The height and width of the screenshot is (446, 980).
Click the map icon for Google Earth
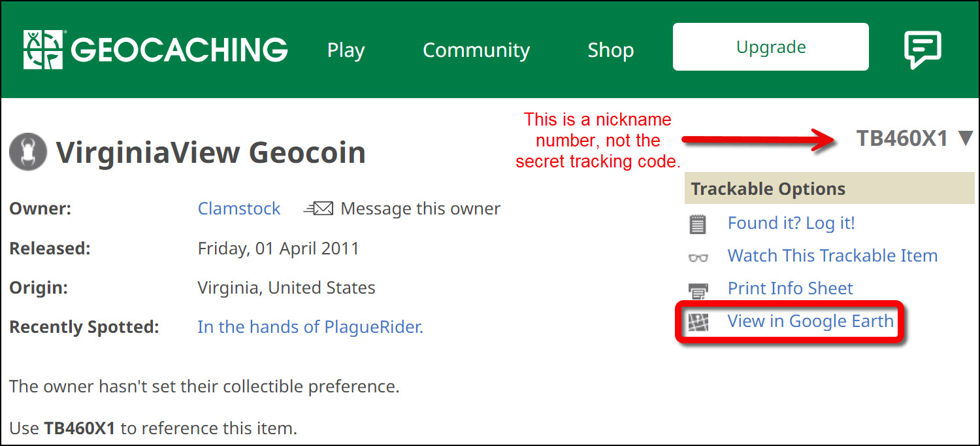click(x=698, y=322)
